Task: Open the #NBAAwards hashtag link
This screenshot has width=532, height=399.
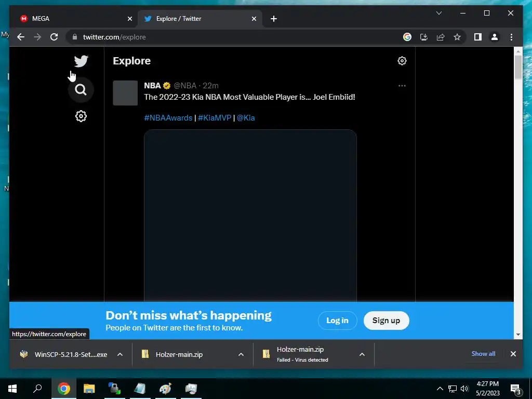Action: pos(168,118)
